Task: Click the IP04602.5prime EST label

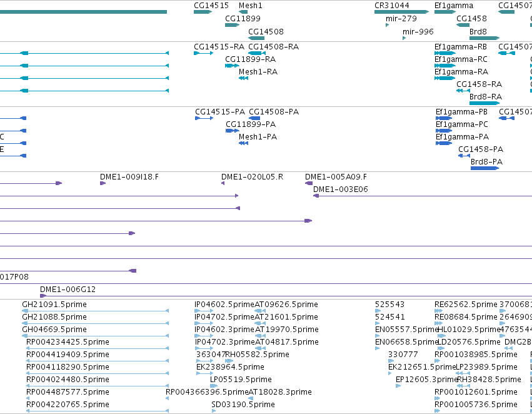Action: [224, 305]
